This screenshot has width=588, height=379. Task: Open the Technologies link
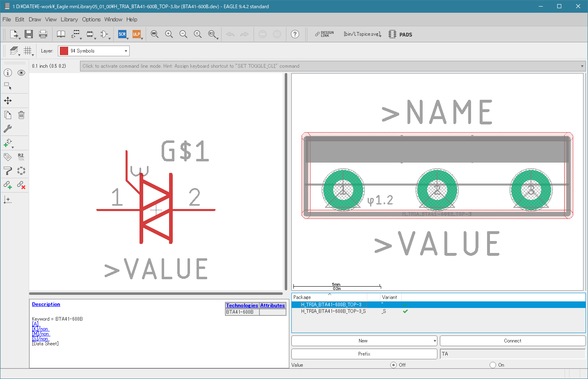[x=242, y=305]
